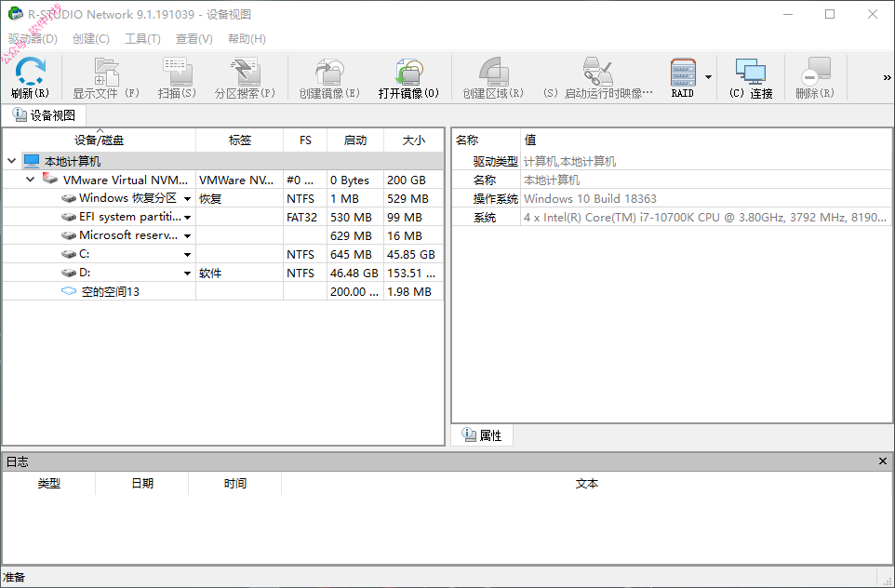The image size is (895, 588).
Task: Click the 空的空间13 empty space icon
Action: [69, 291]
